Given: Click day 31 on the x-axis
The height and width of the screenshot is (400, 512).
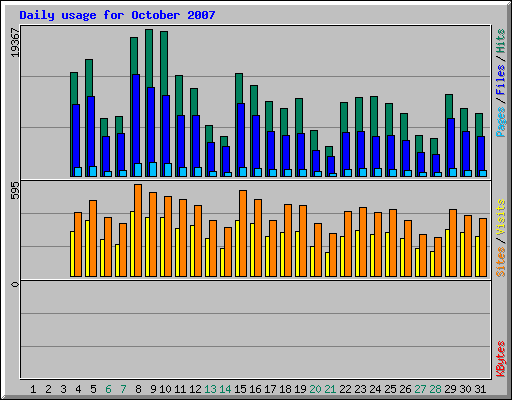Looking at the screenshot, I should point(480,389).
